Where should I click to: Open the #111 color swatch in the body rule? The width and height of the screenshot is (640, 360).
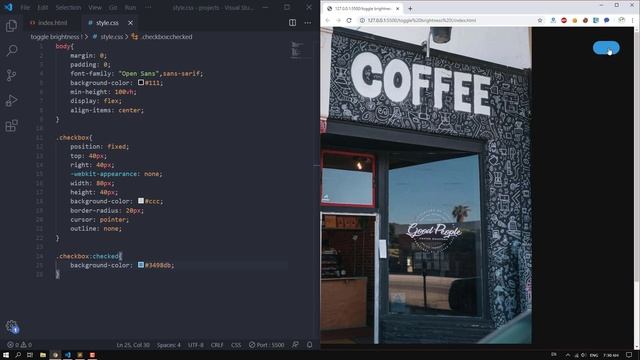141,82
